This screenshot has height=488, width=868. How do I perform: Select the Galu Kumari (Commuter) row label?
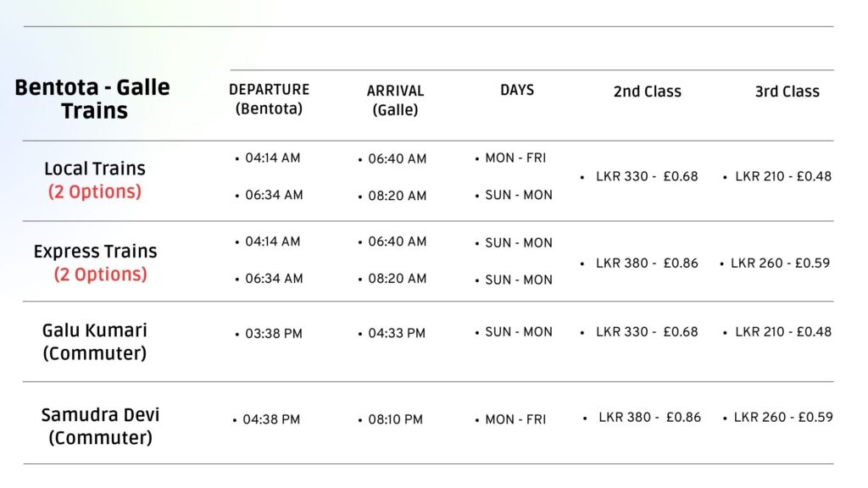95,341
